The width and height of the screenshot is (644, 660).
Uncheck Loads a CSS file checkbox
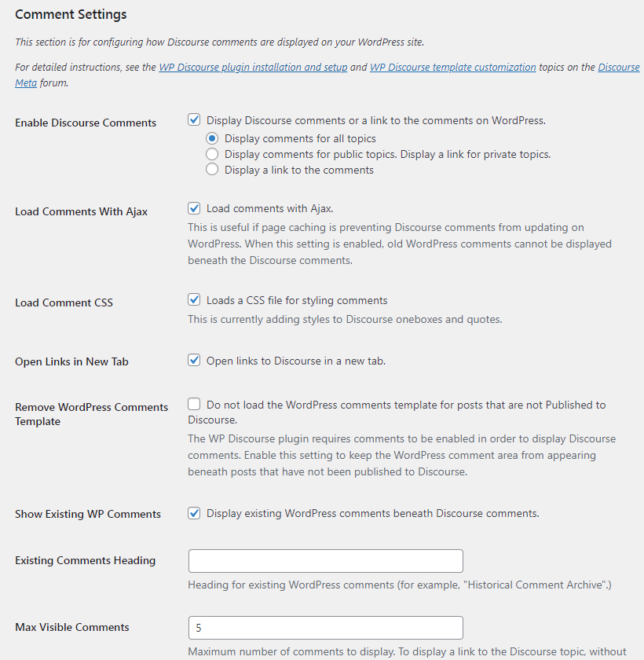coord(194,299)
